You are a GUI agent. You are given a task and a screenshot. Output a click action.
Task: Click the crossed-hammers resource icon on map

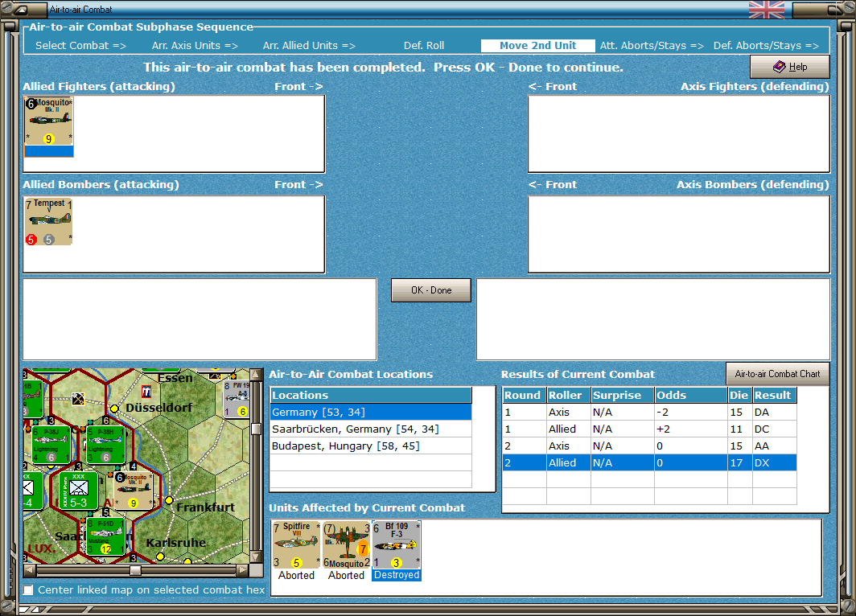(x=78, y=399)
